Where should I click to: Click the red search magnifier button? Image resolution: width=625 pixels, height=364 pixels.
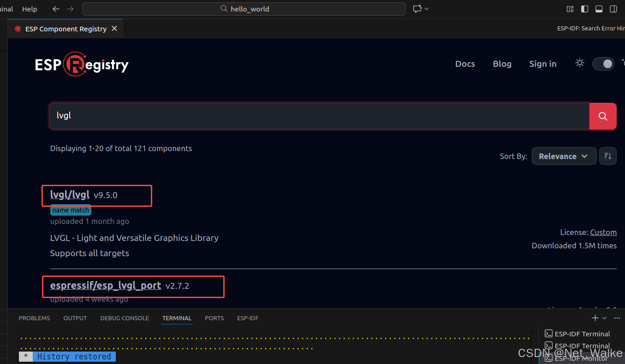pyautogui.click(x=603, y=116)
